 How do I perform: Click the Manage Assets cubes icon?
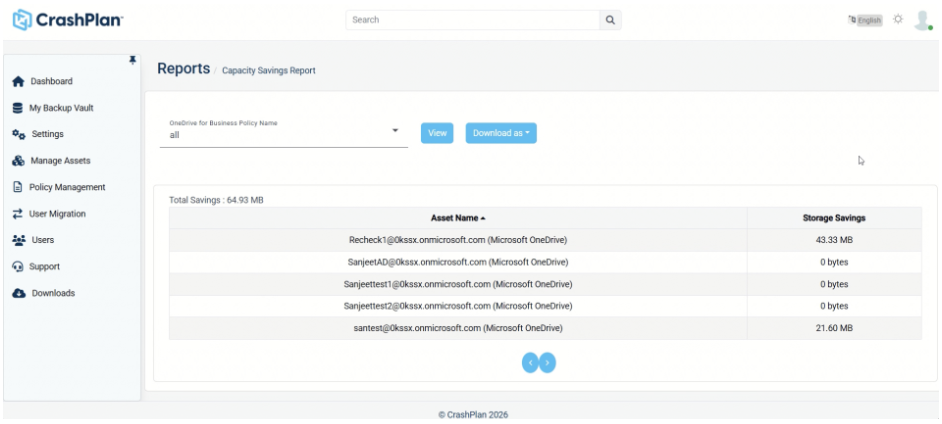tap(18, 161)
